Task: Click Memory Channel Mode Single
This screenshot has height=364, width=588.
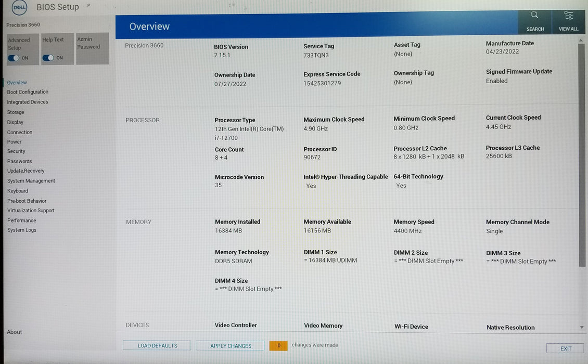Action: [x=494, y=231]
